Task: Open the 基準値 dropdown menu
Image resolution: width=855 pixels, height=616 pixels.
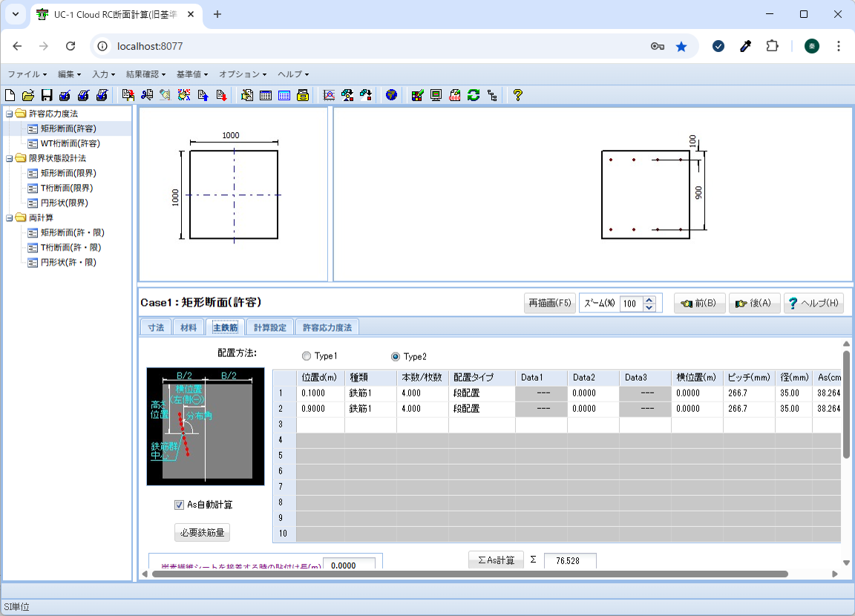Action: (192, 74)
